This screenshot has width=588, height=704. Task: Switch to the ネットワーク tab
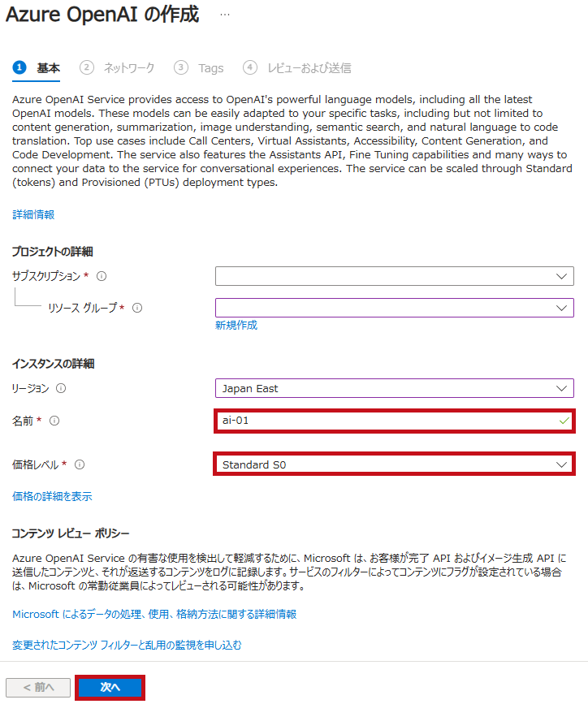coord(117,67)
